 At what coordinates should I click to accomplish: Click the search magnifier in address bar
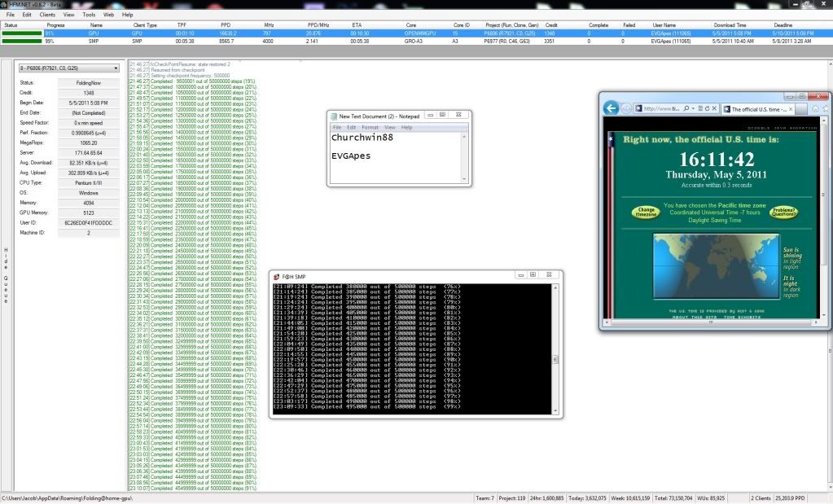(x=688, y=108)
